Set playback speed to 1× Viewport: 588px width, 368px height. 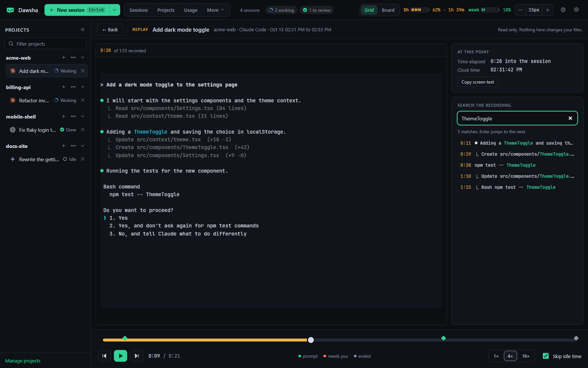[496, 356]
